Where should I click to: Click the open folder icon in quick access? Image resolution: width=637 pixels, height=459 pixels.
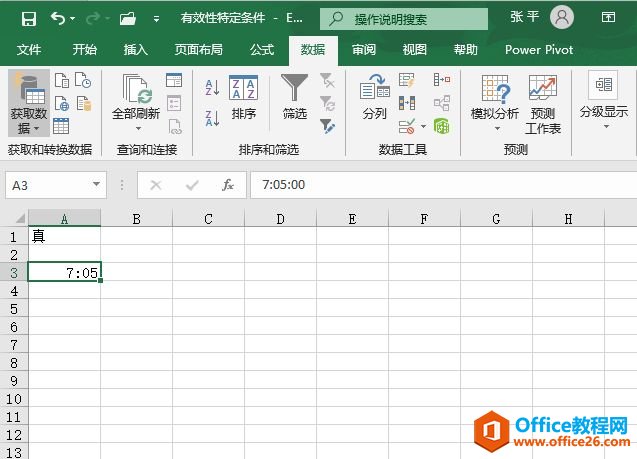[x=128, y=18]
